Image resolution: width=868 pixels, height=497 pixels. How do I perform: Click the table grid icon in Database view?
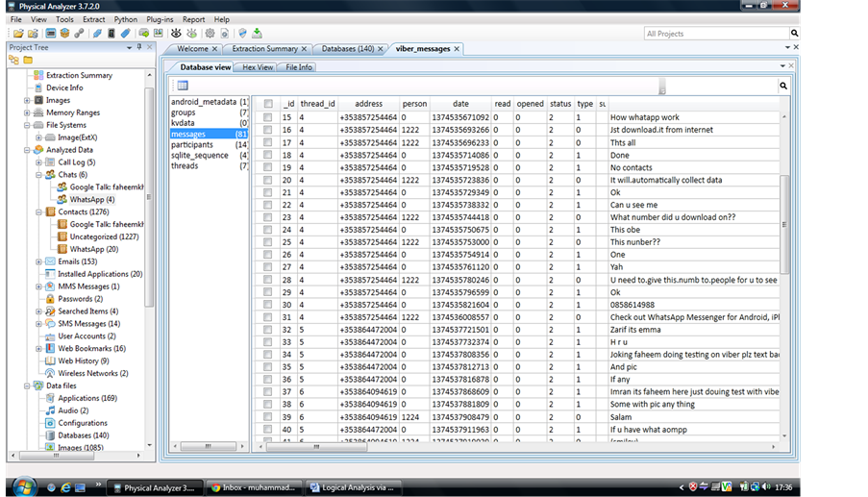point(183,86)
